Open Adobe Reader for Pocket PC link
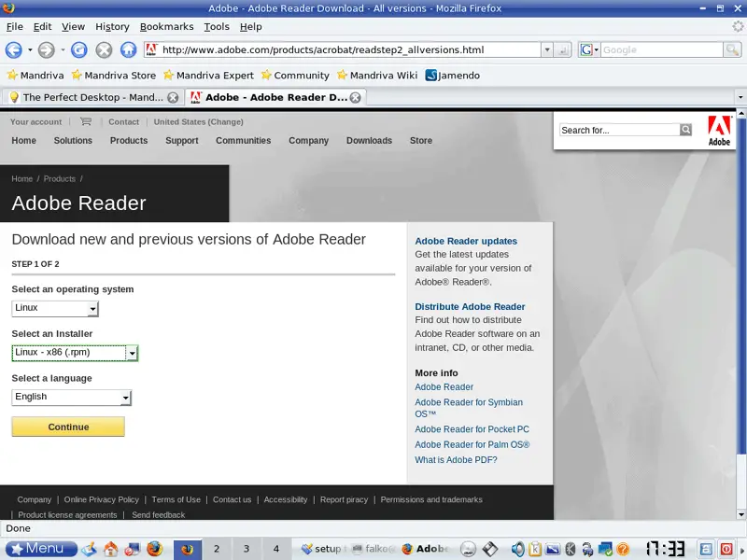The width and height of the screenshot is (747, 560). point(472,429)
